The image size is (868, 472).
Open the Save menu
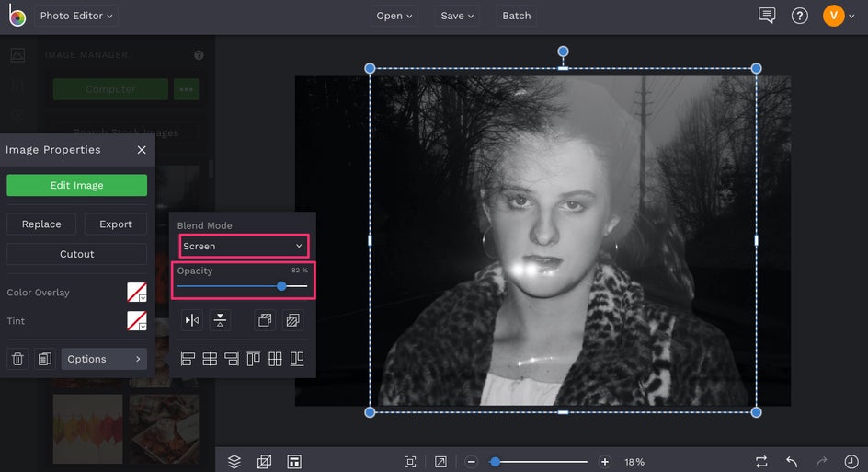click(x=457, y=16)
